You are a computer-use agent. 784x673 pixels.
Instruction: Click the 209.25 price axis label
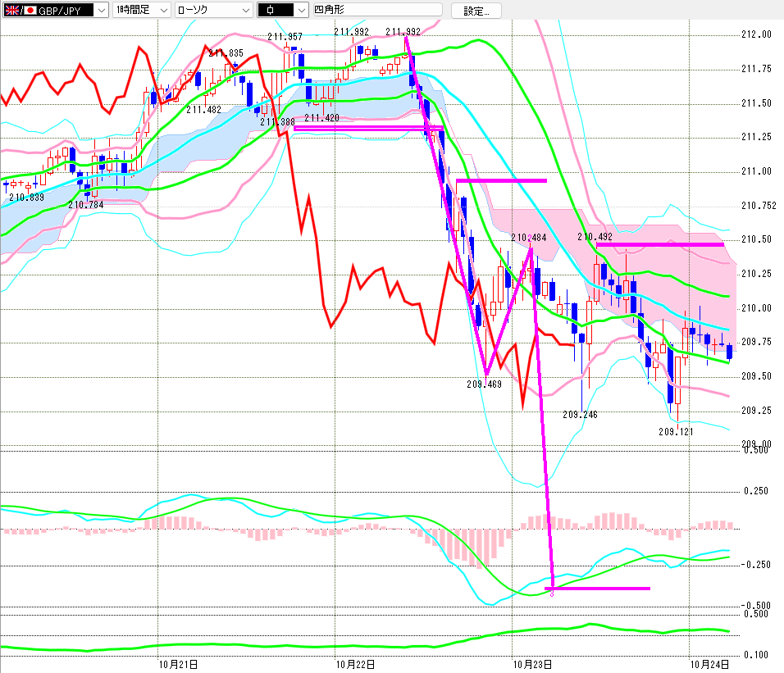coord(756,411)
